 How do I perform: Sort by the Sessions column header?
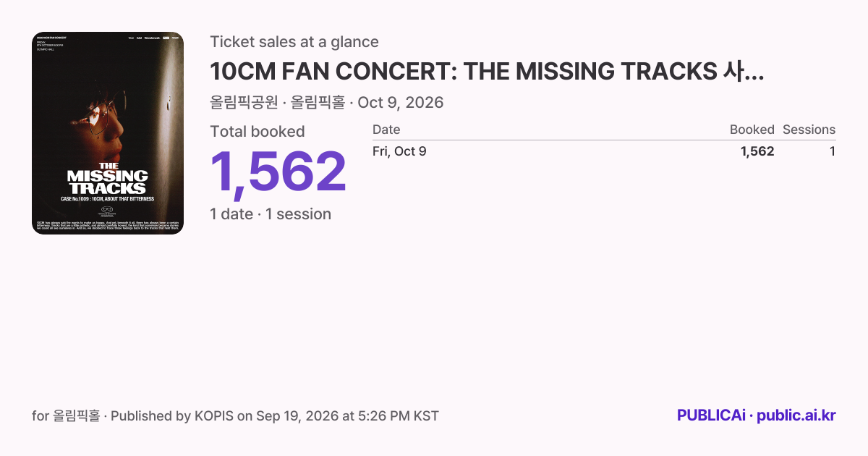pyautogui.click(x=809, y=130)
